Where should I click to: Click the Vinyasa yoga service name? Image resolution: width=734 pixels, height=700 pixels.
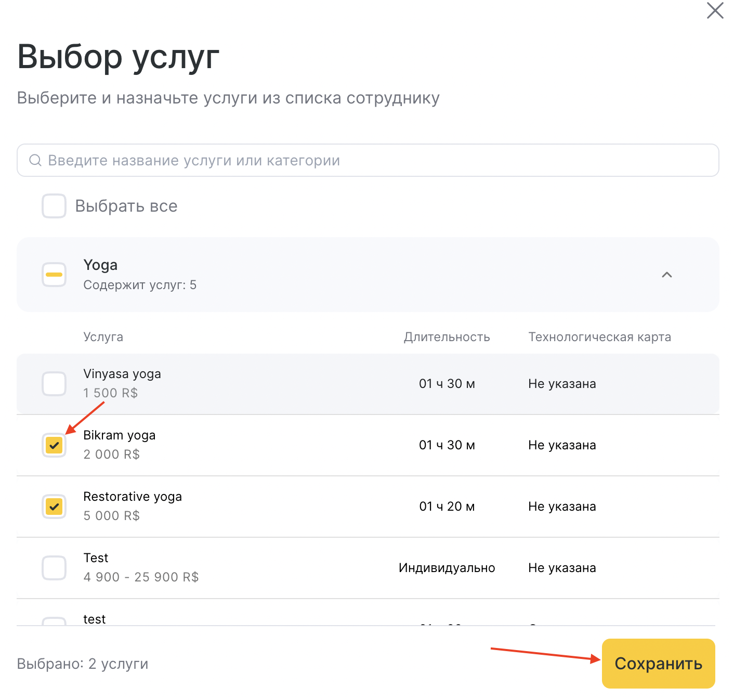[x=122, y=374]
